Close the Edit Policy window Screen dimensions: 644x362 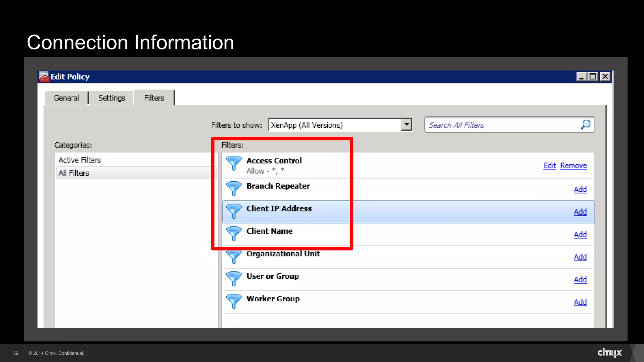(605, 77)
